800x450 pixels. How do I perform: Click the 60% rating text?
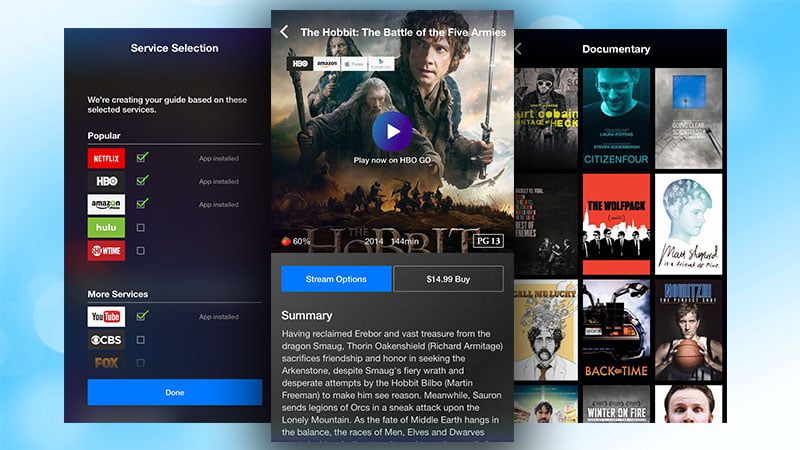click(x=301, y=241)
